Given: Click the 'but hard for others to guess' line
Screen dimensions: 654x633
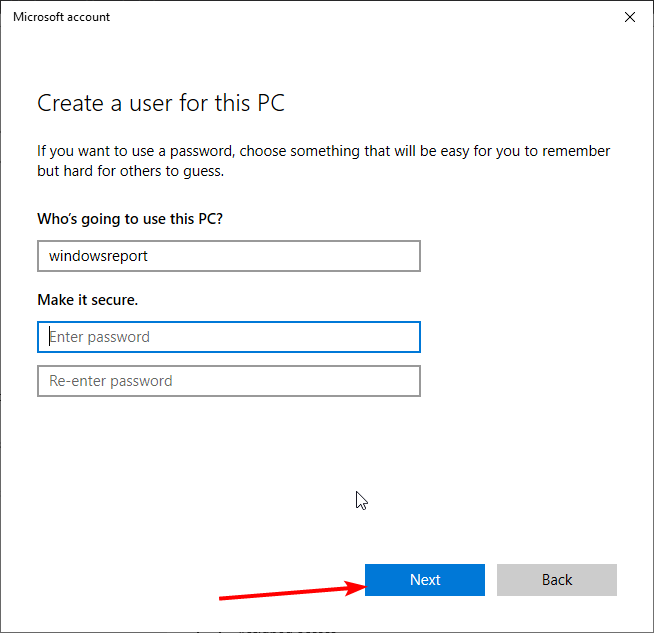Looking at the screenshot, I should [x=130, y=171].
